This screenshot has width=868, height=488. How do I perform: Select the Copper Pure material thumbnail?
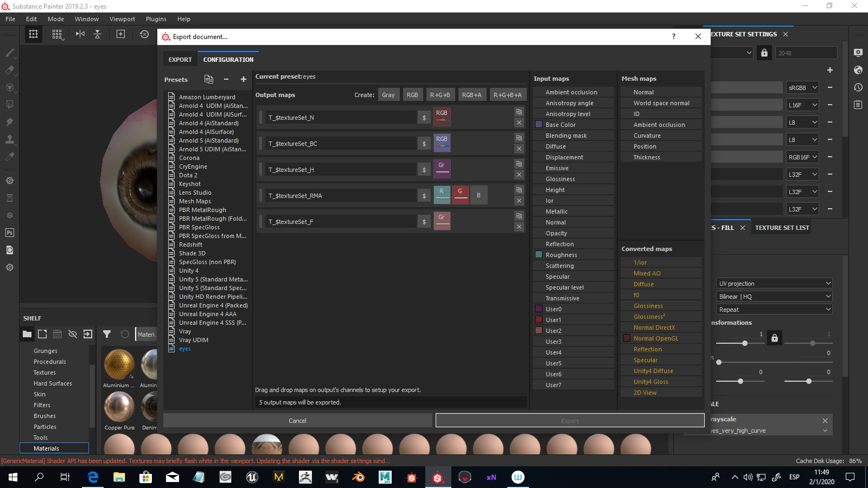click(119, 408)
